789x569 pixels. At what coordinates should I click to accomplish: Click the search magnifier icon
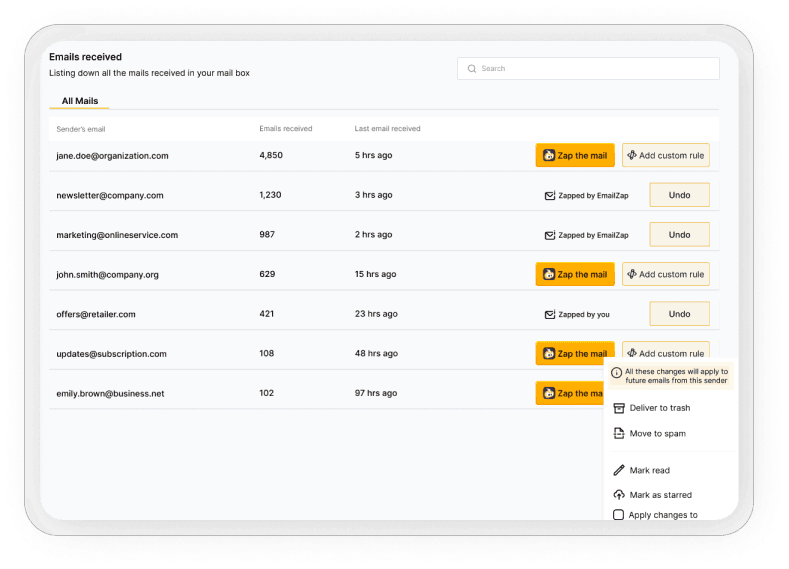point(471,68)
